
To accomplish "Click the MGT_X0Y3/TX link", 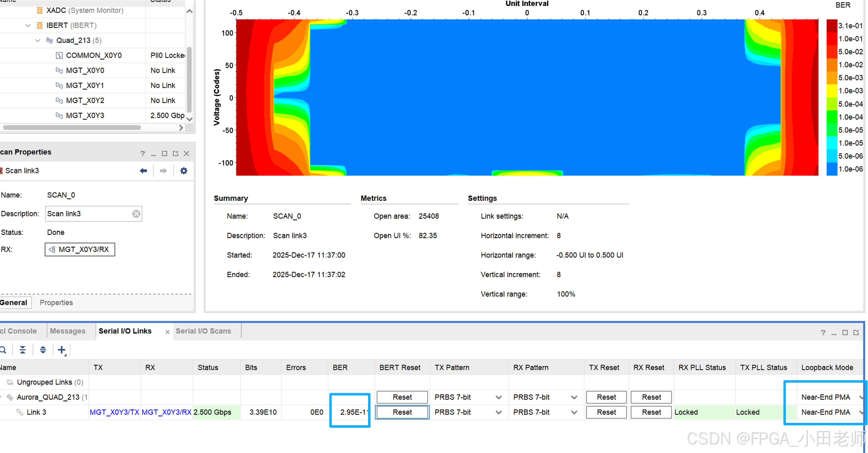I will [x=114, y=412].
